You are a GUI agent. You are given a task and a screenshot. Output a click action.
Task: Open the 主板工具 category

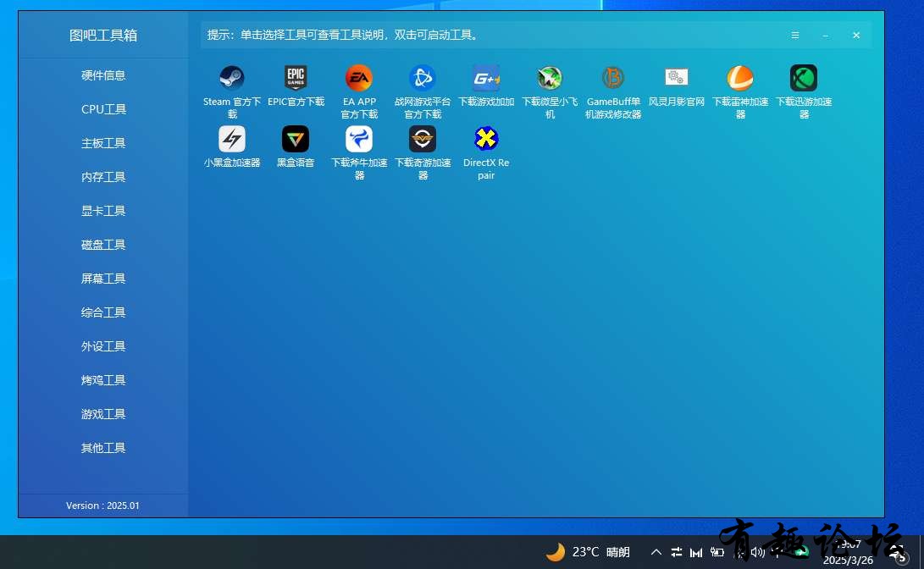pos(103,143)
